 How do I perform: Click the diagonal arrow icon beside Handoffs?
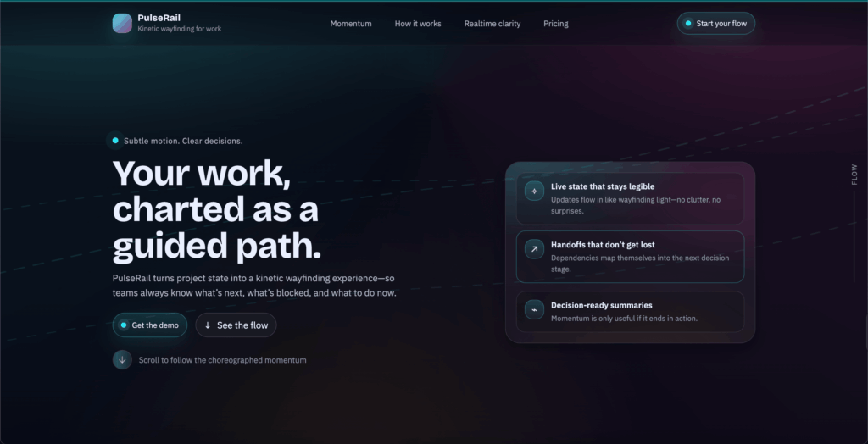(x=534, y=249)
